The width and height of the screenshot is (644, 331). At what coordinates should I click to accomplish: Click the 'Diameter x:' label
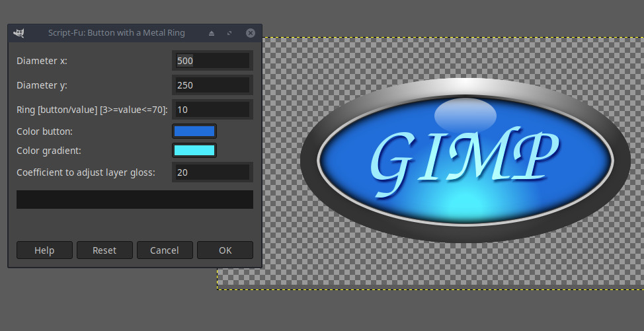[42, 61]
